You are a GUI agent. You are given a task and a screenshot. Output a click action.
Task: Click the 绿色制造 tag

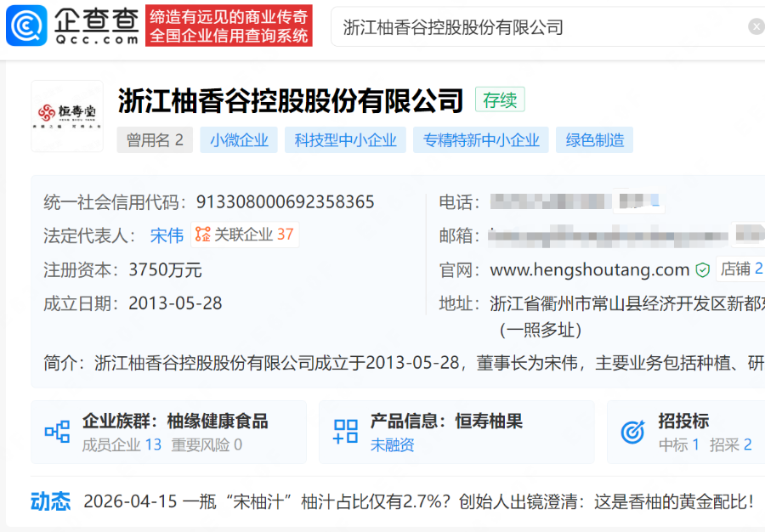pyautogui.click(x=595, y=140)
